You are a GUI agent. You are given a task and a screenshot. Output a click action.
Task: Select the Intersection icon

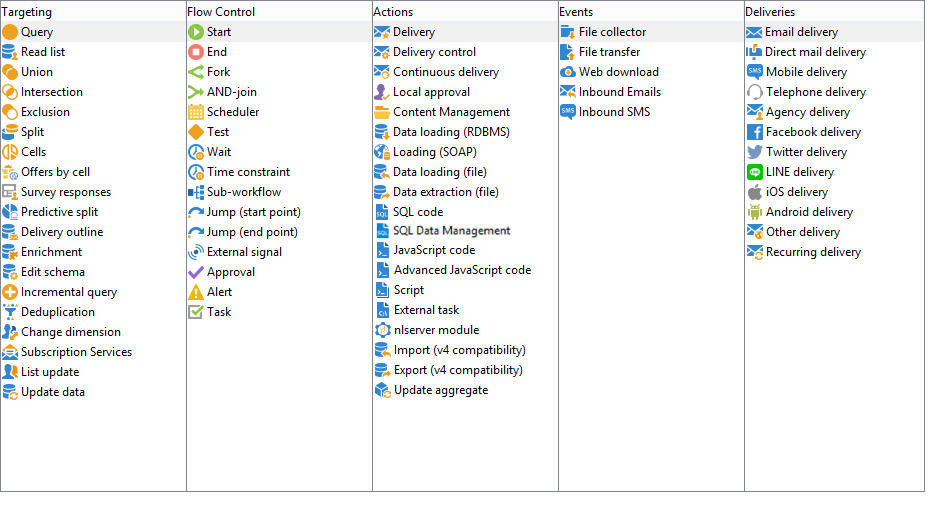tap(10, 92)
